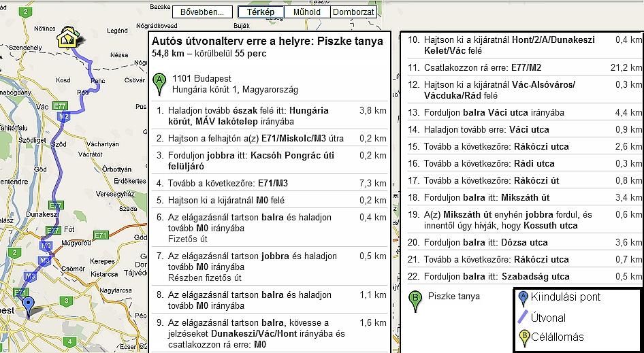Image resolution: width=644 pixels, height=353 pixels.
Task: Select step 5 exit toward M0
Action: coord(270,200)
